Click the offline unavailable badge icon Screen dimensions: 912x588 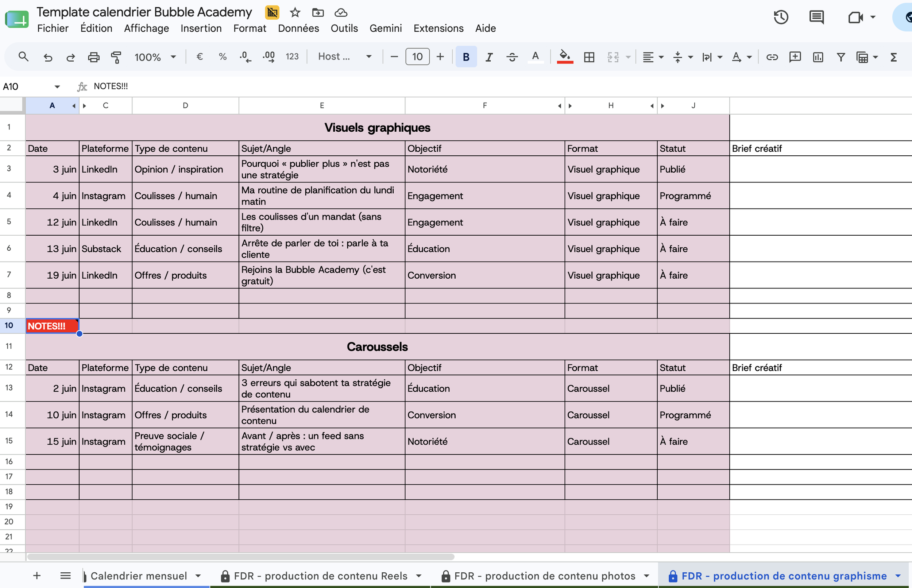[x=272, y=13]
